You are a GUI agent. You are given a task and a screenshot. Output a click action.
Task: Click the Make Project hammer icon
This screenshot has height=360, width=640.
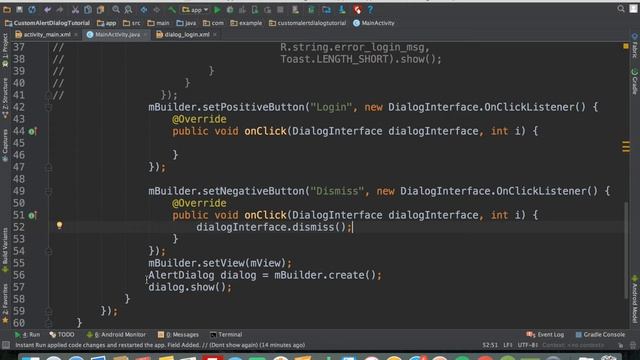[172, 9]
